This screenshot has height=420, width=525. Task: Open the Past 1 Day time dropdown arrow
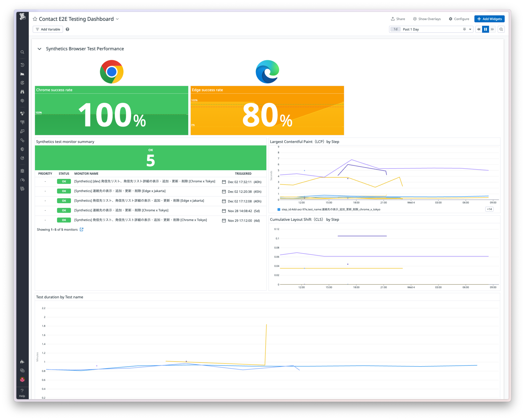coord(470,29)
